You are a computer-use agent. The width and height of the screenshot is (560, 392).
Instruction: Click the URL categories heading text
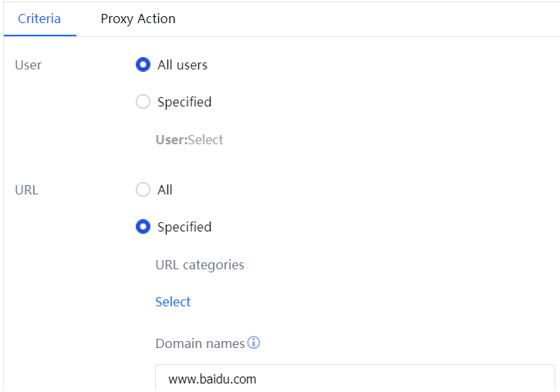200,265
